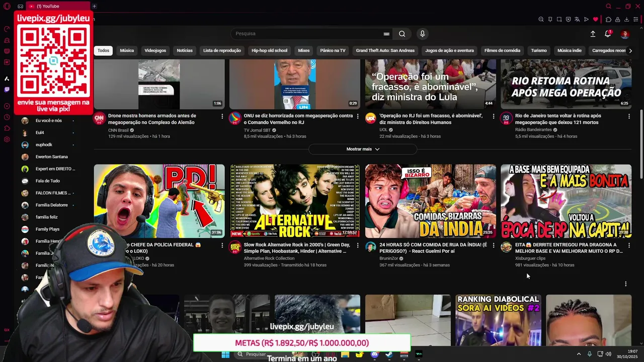Open Discord from the Windows taskbar
This screenshot has height=362, width=644.
(x=374, y=354)
